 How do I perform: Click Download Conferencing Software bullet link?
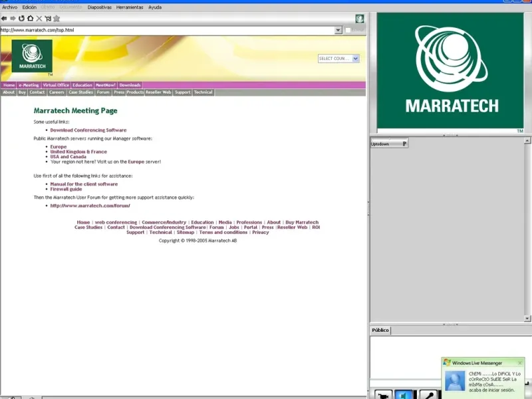[x=88, y=130]
